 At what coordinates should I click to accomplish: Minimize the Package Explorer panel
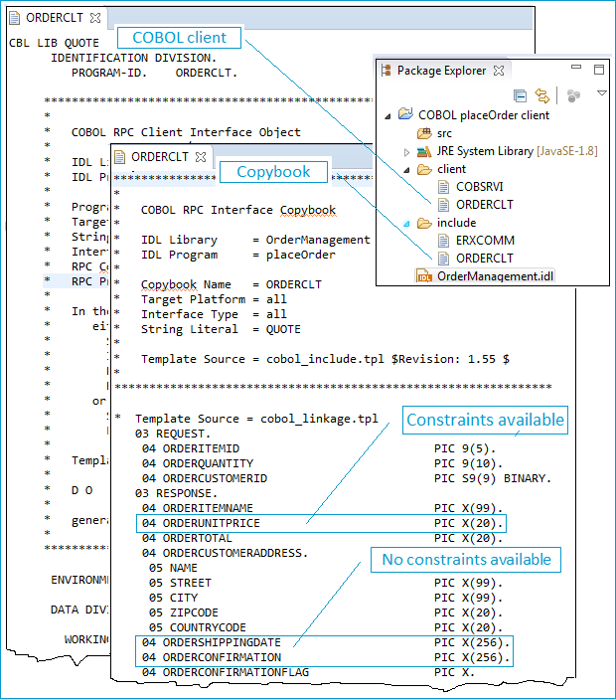(576, 67)
